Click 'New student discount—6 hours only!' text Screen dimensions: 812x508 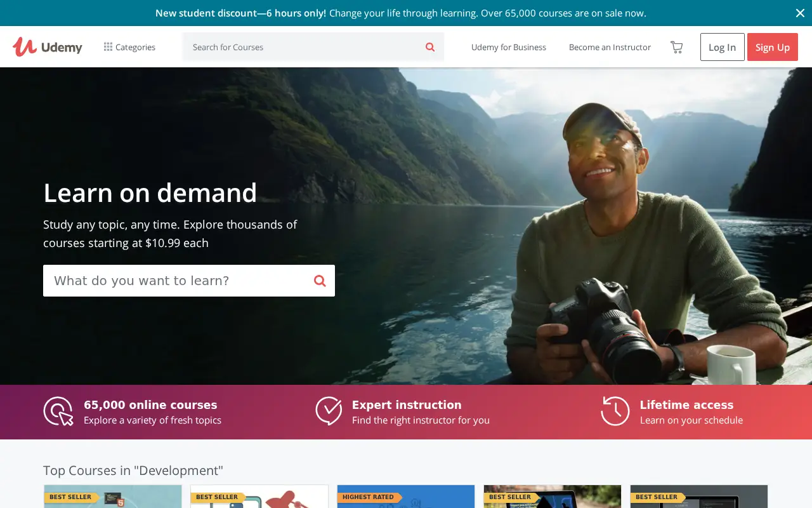(x=241, y=13)
